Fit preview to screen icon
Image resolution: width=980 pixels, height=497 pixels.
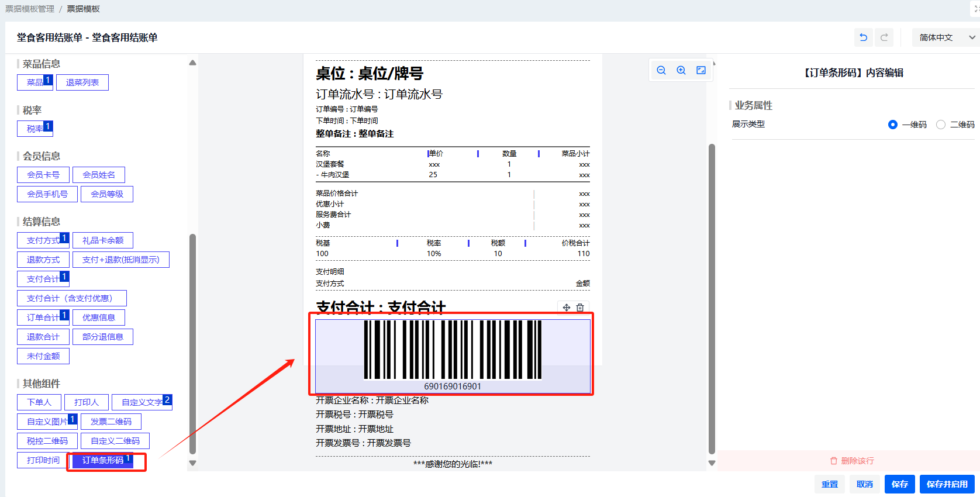(701, 70)
